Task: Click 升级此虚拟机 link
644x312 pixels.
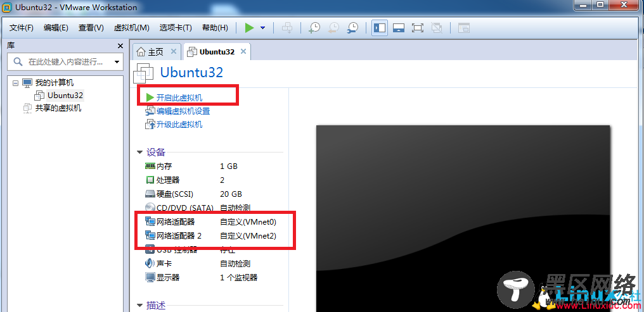Action: pos(179,124)
